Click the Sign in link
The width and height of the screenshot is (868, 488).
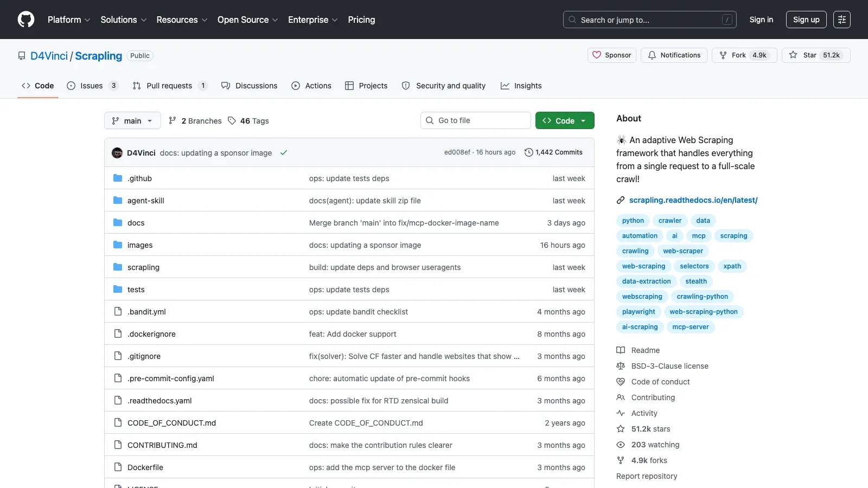(761, 20)
